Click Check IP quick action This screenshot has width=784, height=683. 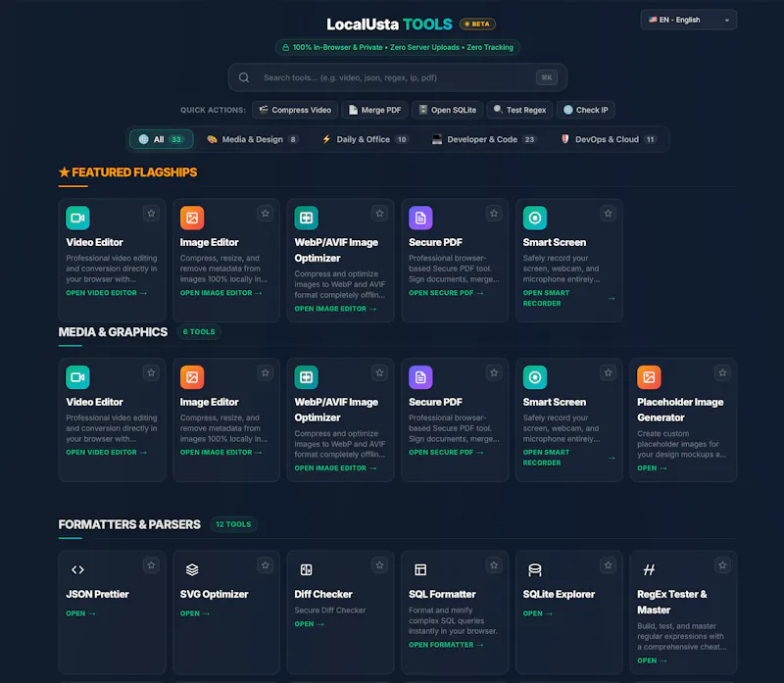pyautogui.click(x=585, y=110)
